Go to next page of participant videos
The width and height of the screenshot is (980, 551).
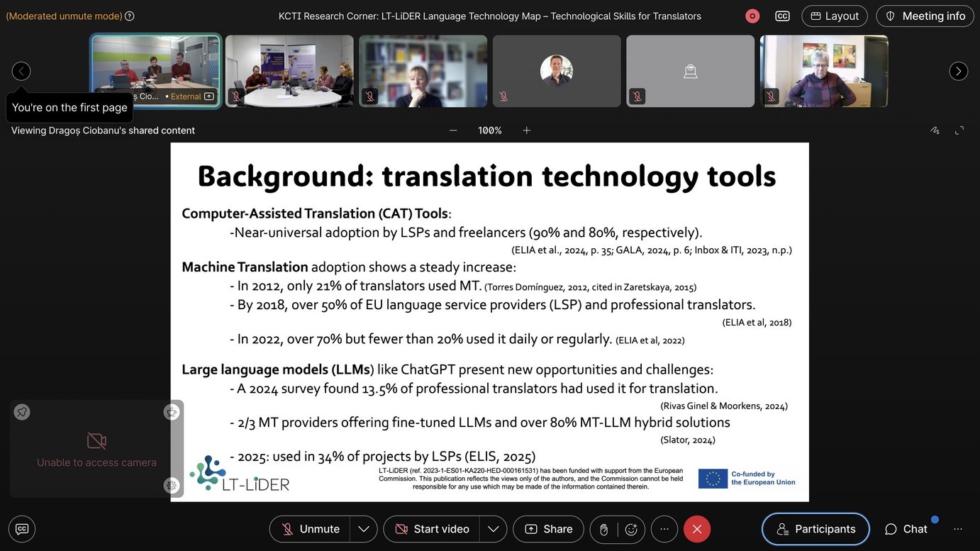pos(958,71)
